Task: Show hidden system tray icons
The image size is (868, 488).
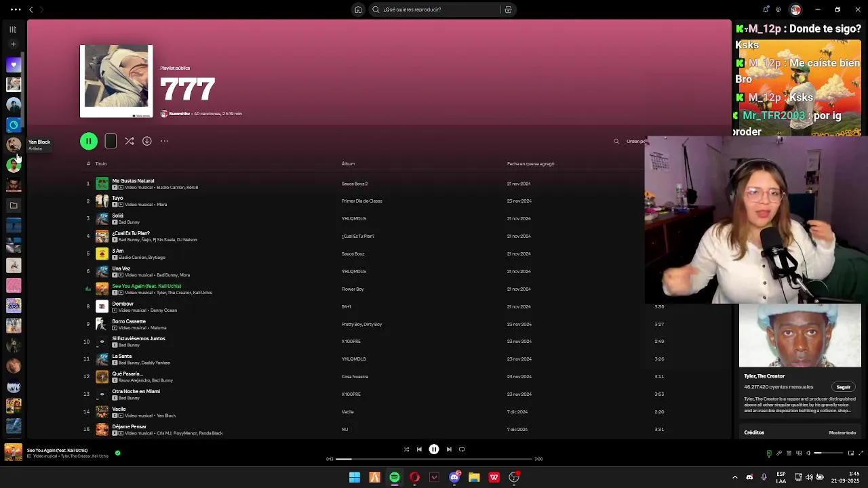Action: 734,477
